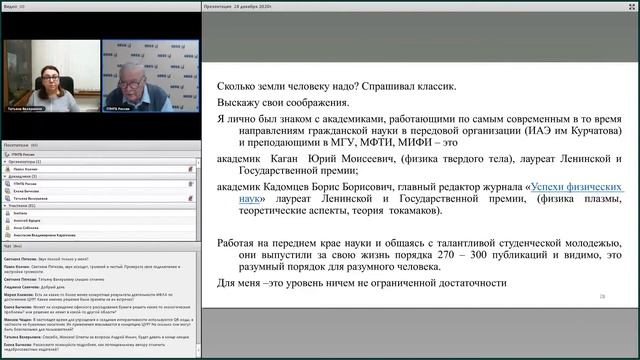Screen dimensions: 640x360
Task: Select Павел Колчин in organizers list
Action: (99, 169)
